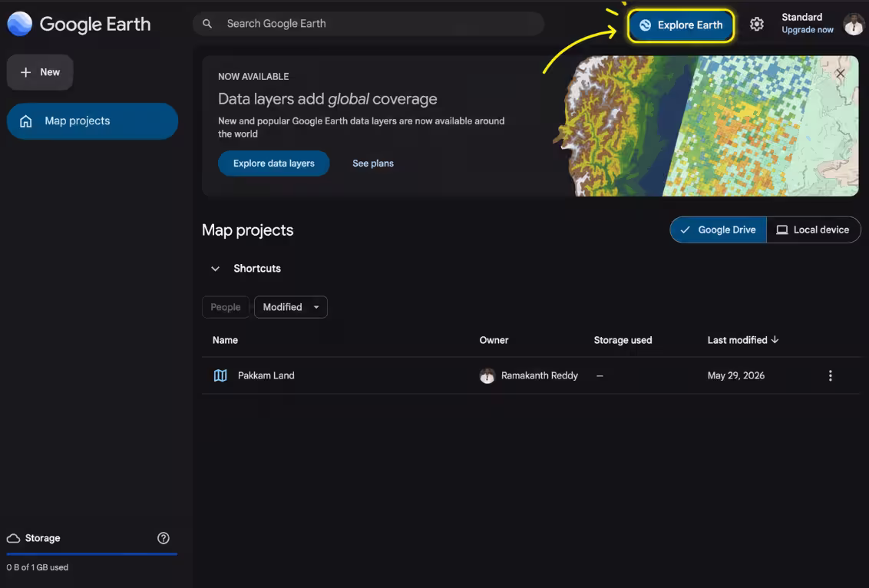Click the May 29, 2026 date
Image resolution: width=869 pixels, height=588 pixels.
pyautogui.click(x=736, y=375)
